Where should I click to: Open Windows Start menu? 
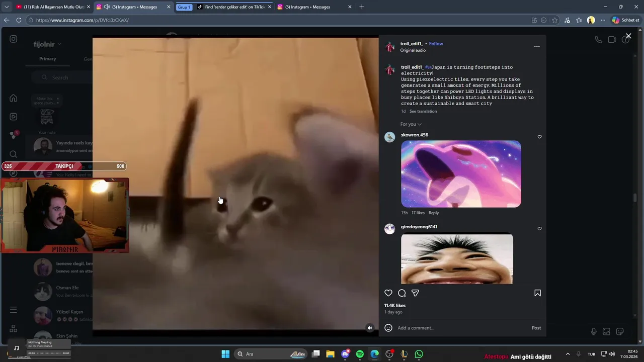225,354
